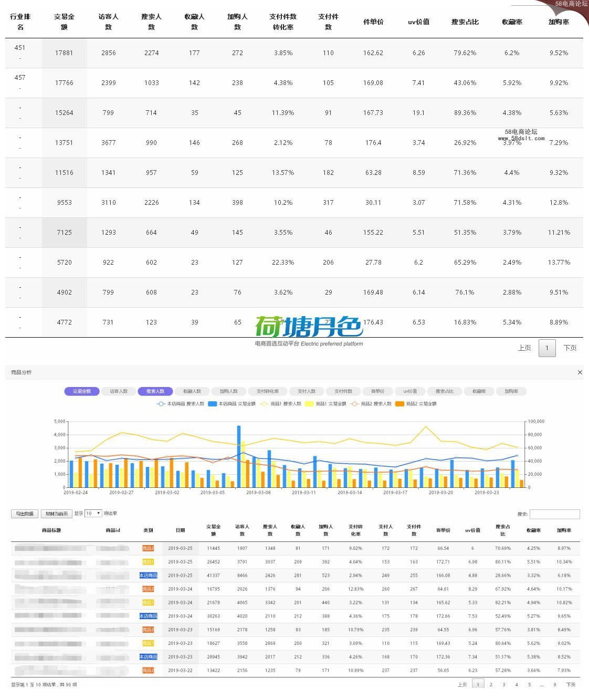
Task: Go to page 4 of the bottom table
Action: pos(517,685)
